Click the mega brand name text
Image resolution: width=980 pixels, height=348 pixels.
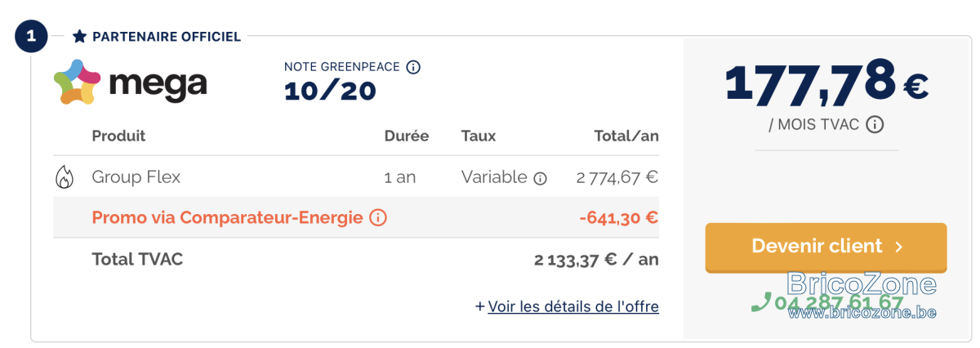coord(157,84)
